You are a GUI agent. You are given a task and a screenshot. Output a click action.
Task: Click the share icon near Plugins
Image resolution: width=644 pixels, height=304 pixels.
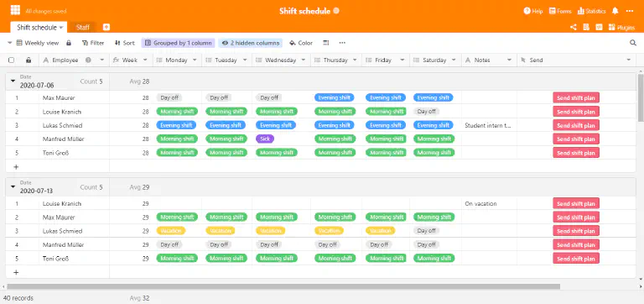click(574, 27)
